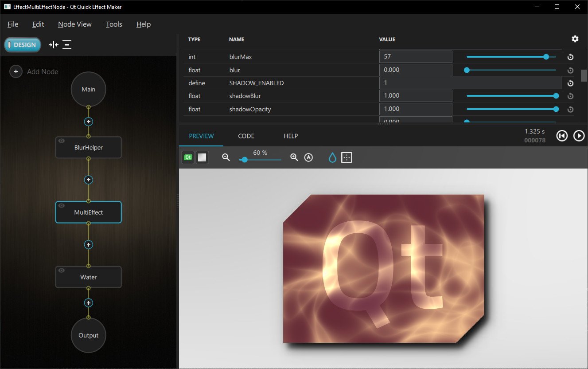Screen dimensions: 588x369
Task: Click the blurMax value input field
Action: [x=415, y=57]
